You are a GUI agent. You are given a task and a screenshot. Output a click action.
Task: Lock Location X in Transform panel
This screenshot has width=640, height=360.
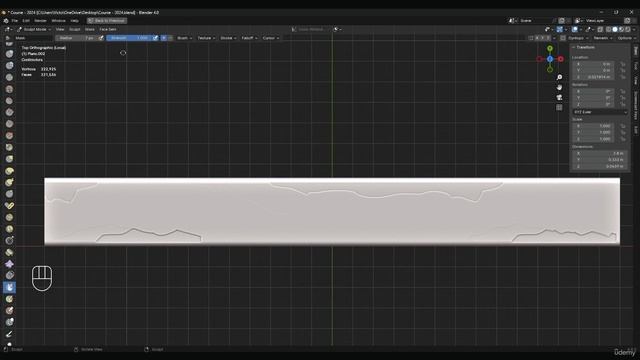623,64
